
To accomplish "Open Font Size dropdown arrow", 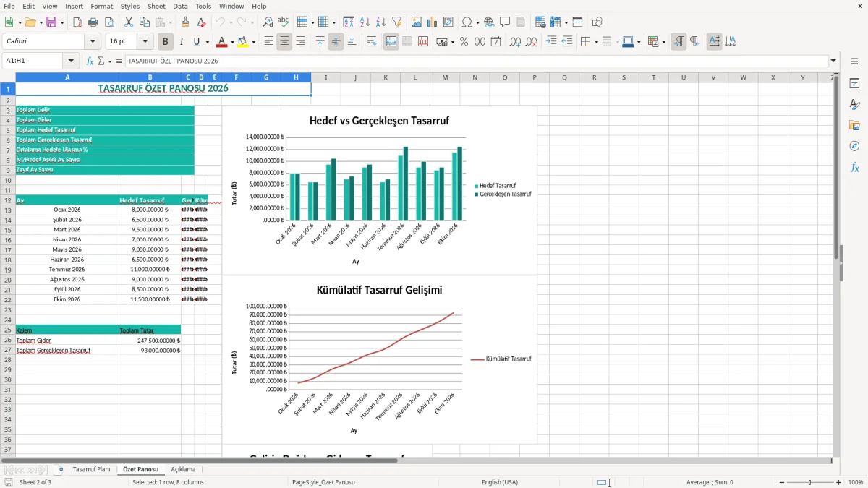I will (145, 42).
